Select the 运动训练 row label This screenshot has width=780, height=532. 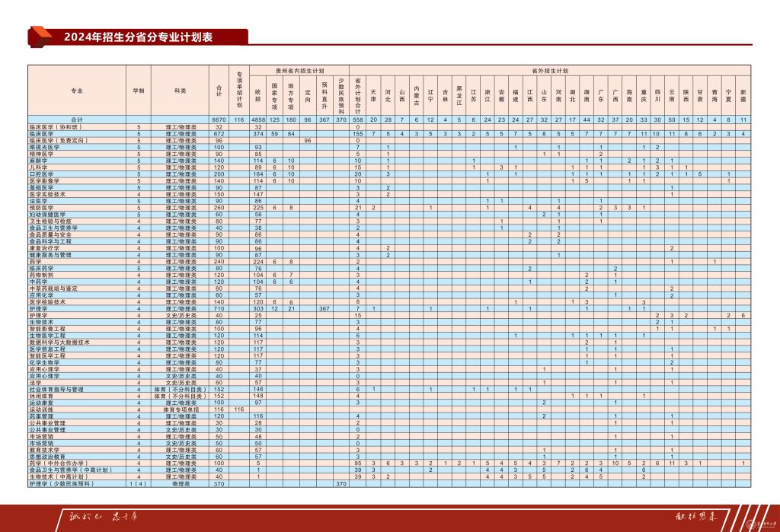click(x=41, y=409)
